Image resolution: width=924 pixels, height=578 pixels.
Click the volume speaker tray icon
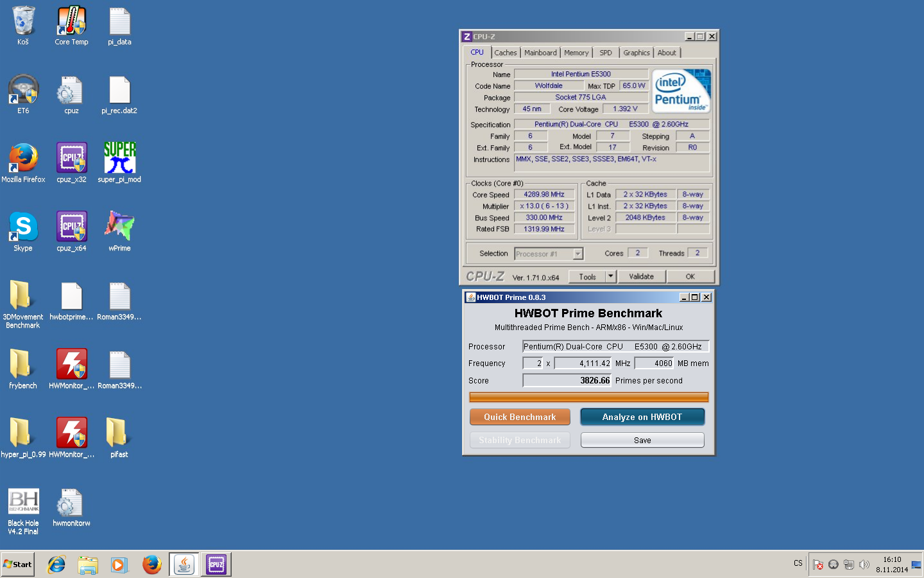pos(864,565)
